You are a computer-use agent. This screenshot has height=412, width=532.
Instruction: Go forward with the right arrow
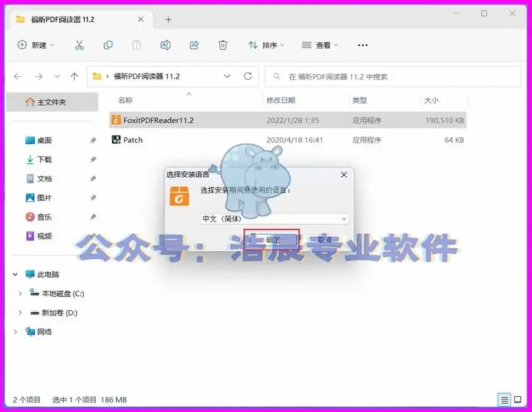pyautogui.click(x=39, y=77)
